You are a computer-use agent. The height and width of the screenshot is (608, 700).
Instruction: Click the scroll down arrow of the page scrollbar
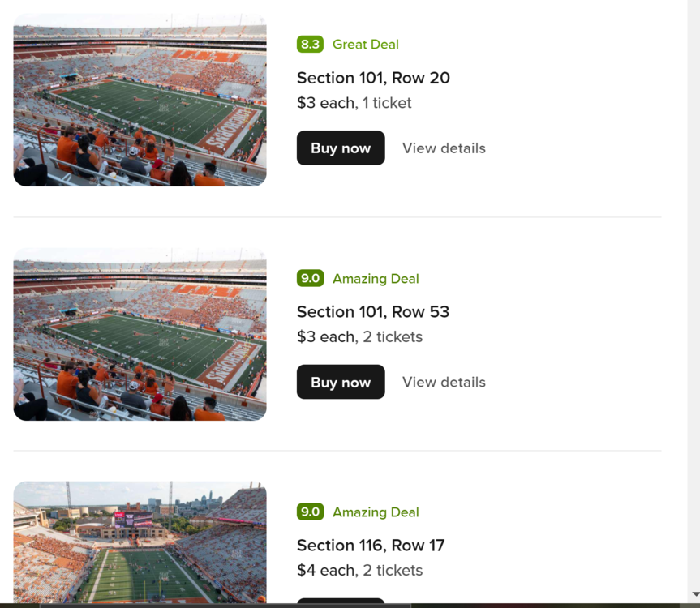[695, 595]
